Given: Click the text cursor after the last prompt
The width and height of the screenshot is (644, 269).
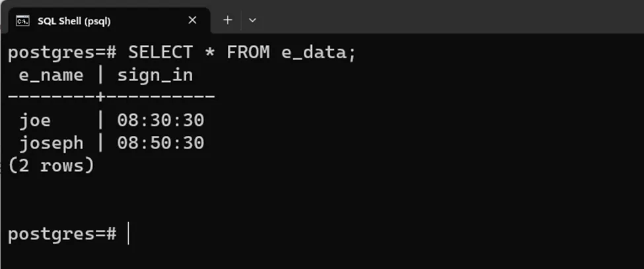Looking at the screenshot, I should pos(128,233).
